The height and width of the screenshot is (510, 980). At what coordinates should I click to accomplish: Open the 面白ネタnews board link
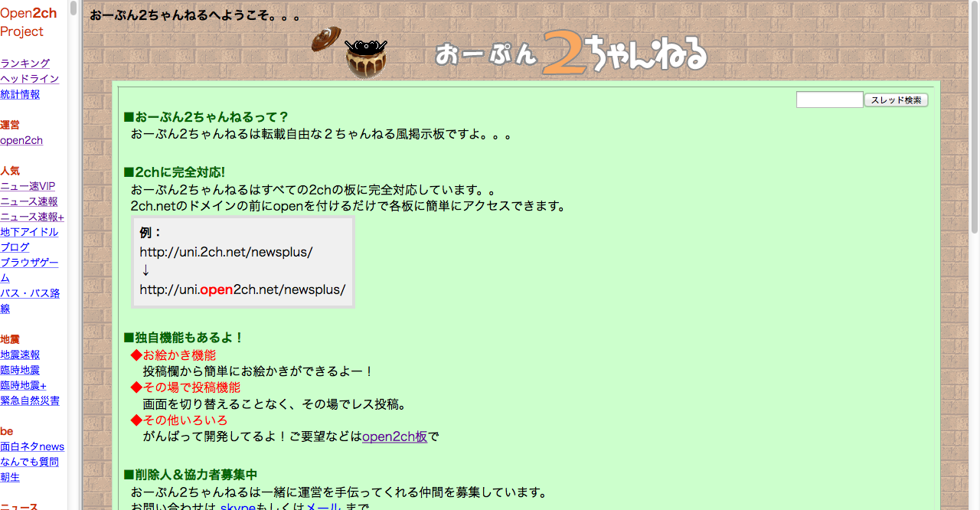32,446
